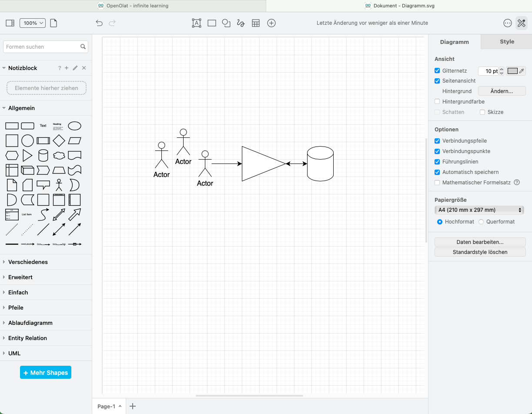532x414 pixels.
Task: Open the Insert plus menu in the toolbar
Action: (271, 23)
